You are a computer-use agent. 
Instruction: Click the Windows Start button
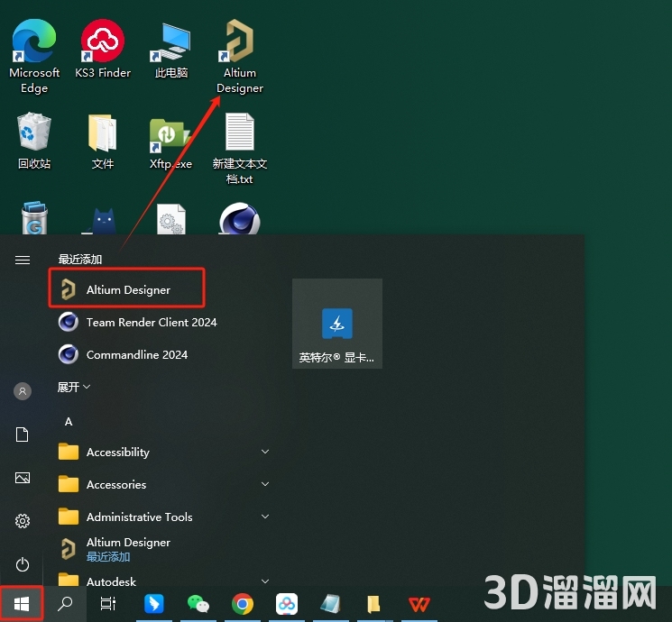(x=22, y=604)
